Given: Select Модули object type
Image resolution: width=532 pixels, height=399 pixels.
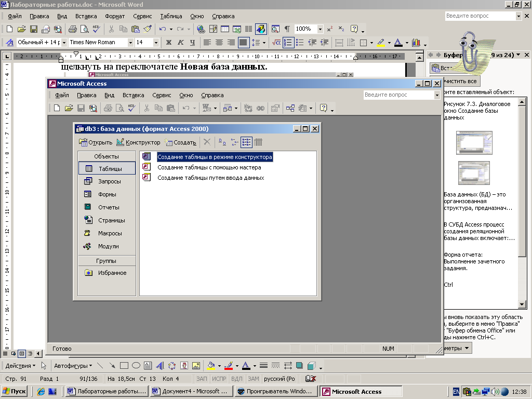Looking at the screenshot, I should tap(107, 246).
